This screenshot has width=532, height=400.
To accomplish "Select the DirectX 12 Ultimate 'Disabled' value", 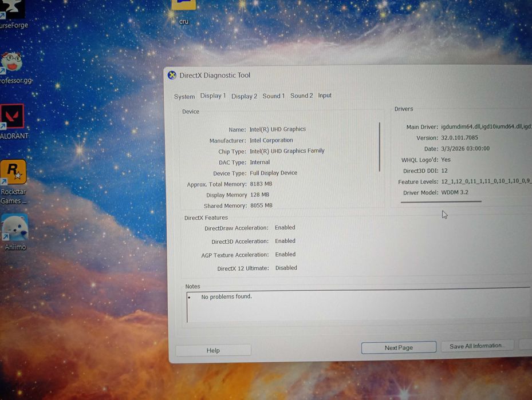I will [x=286, y=268].
